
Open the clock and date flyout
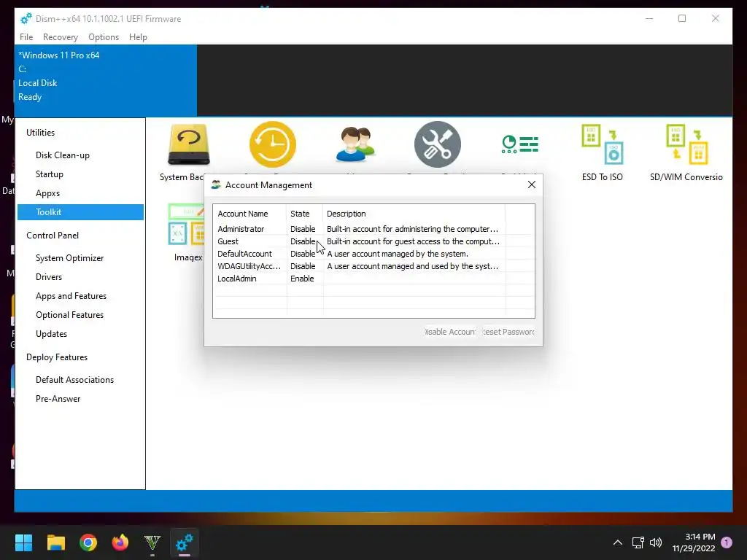click(x=694, y=542)
